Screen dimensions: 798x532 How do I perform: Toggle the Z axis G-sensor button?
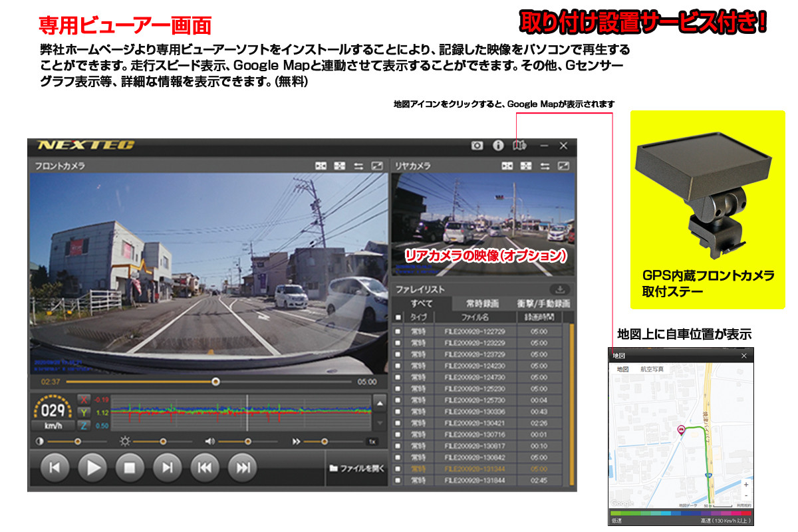tap(84, 426)
